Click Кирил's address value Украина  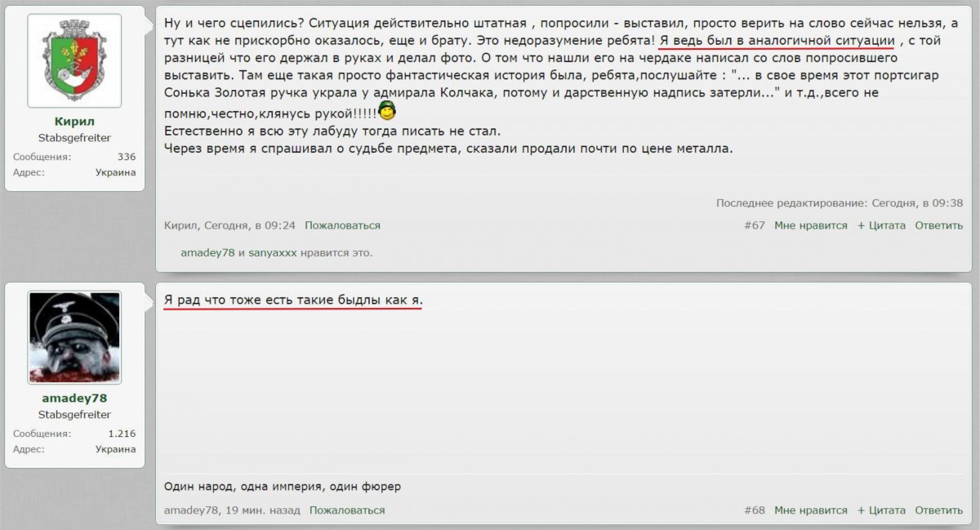coord(115,172)
